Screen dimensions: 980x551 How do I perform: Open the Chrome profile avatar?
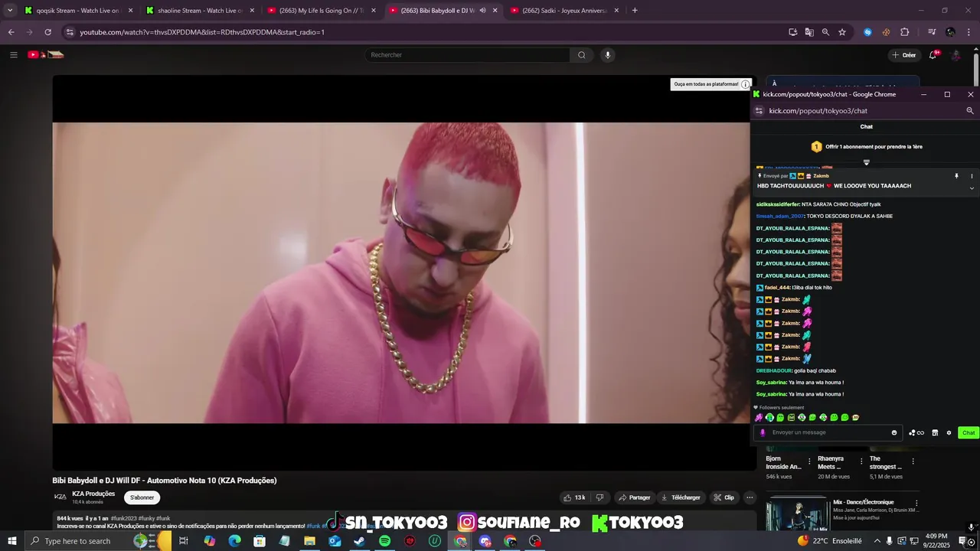[950, 32]
